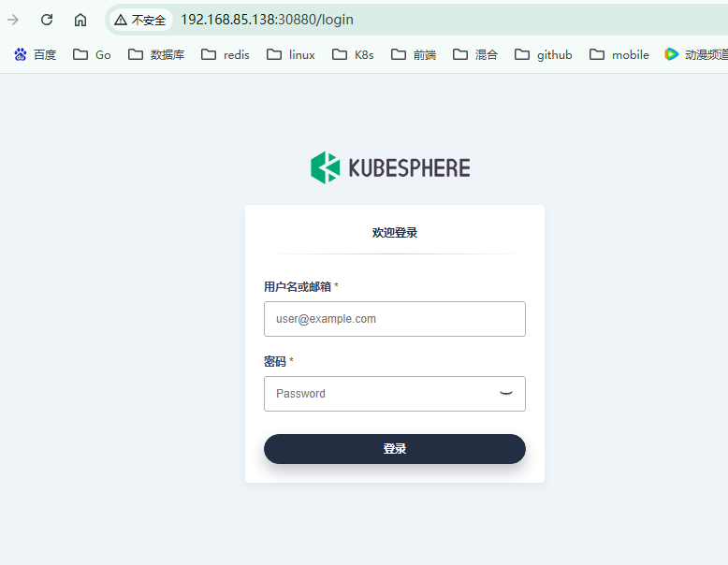
Task: Click the 密码 label
Action: click(x=275, y=362)
